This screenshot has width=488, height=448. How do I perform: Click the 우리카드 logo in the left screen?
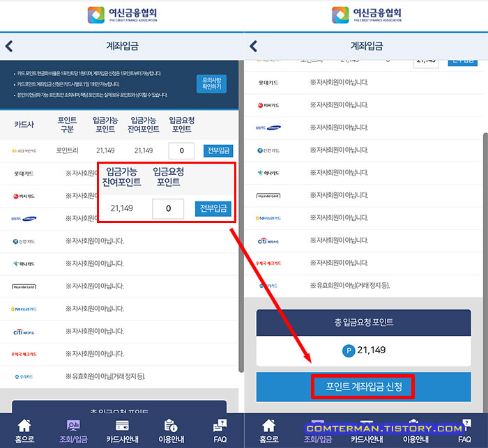24,377
